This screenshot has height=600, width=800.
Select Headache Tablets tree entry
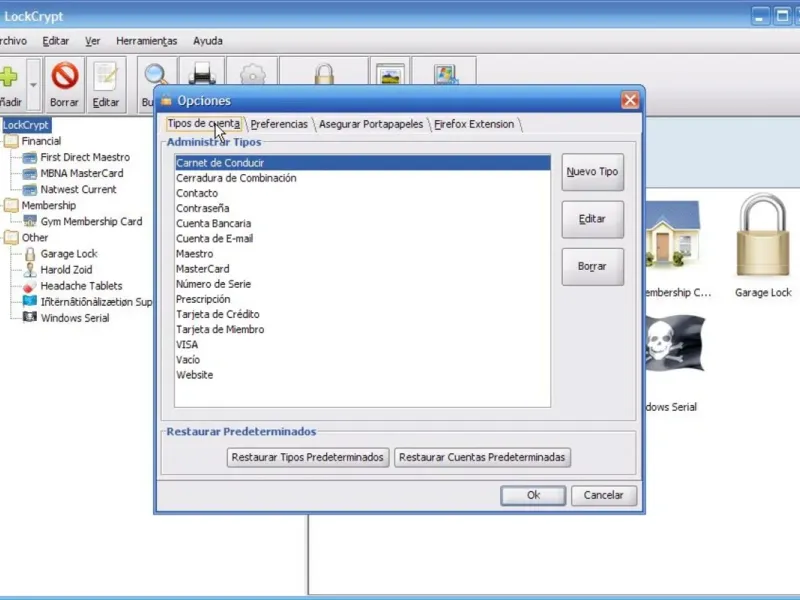tap(81, 286)
